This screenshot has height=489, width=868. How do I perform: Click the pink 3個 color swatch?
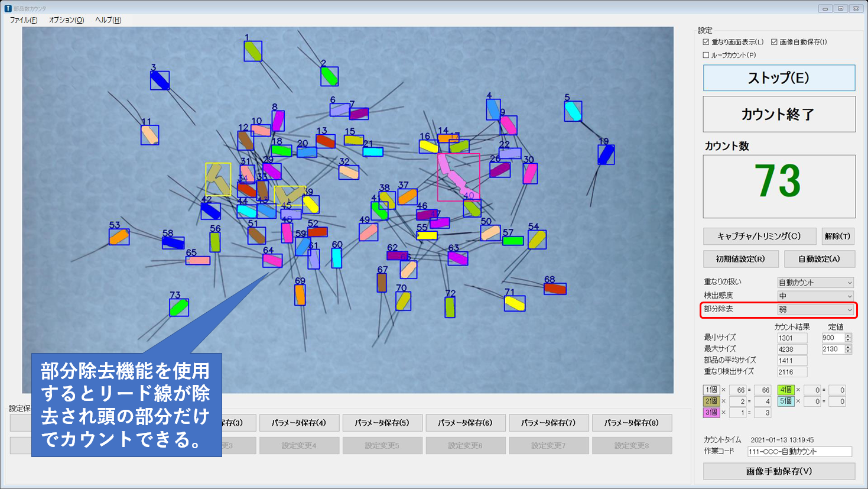(711, 413)
